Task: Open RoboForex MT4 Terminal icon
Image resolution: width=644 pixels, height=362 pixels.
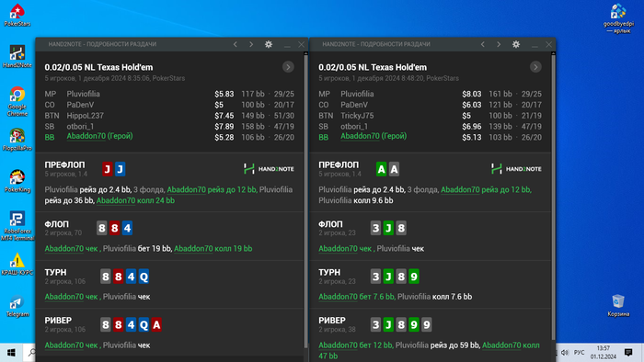Action: coord(17,225)
